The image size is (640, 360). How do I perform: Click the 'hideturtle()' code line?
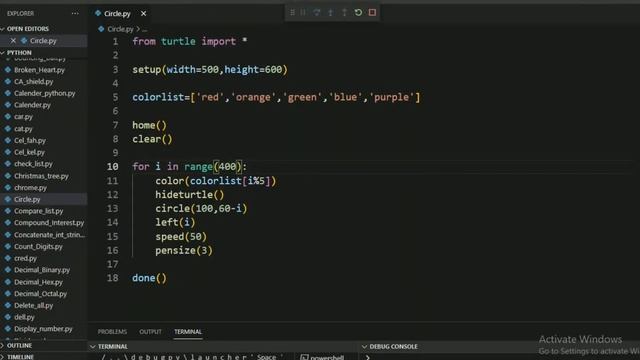pos(190,195)
